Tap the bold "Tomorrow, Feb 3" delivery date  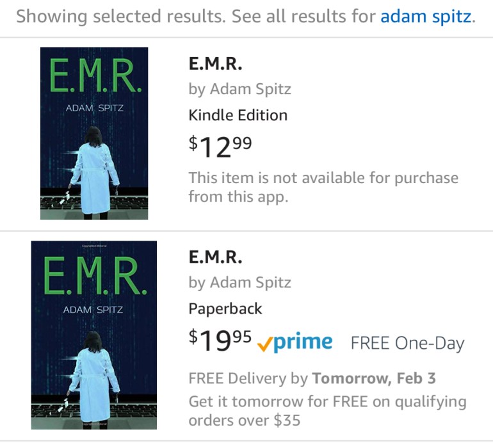[373, 378]
